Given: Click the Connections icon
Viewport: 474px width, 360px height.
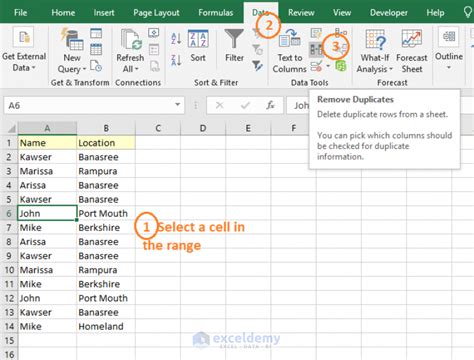Looking at the screenshot, I should pos(154,33).
